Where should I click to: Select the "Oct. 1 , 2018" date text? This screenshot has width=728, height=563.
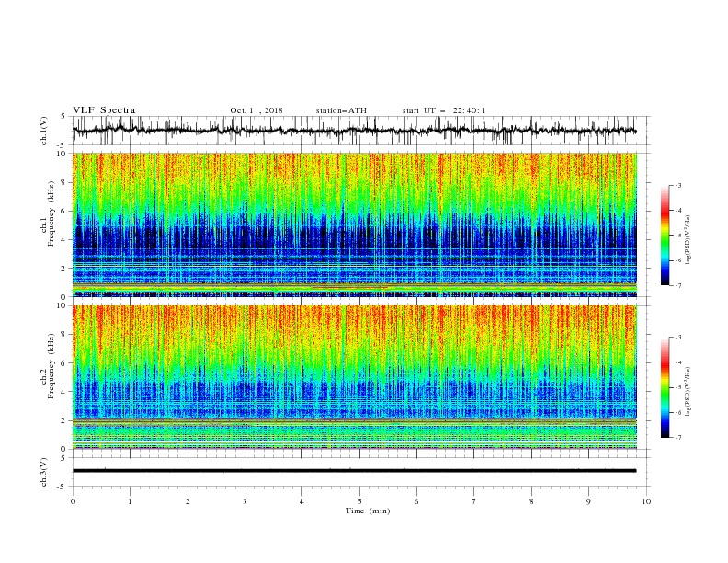256,110
